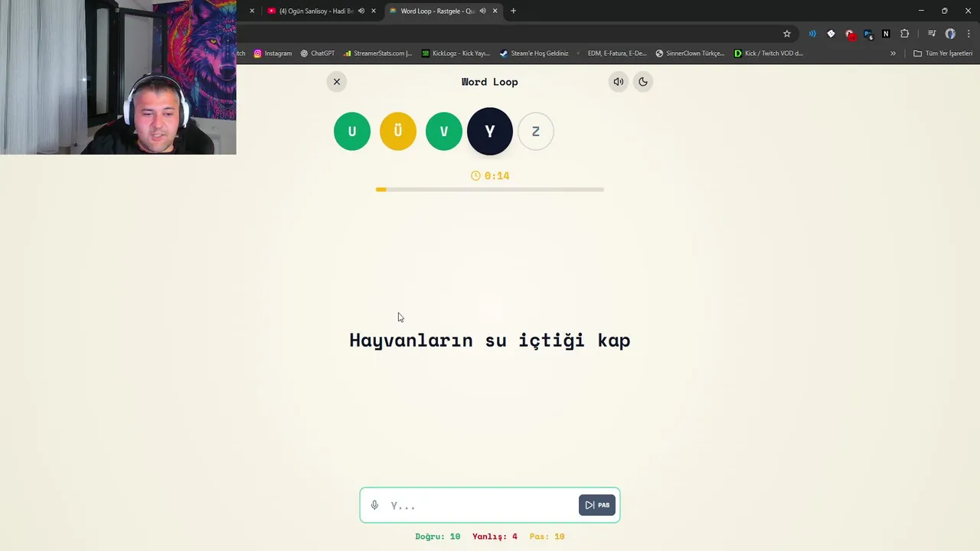This screenshot has width=980, height=551.
Task: Click the clue text Hayvanların su içtiği kap
Action: click(x=490, y=341)
